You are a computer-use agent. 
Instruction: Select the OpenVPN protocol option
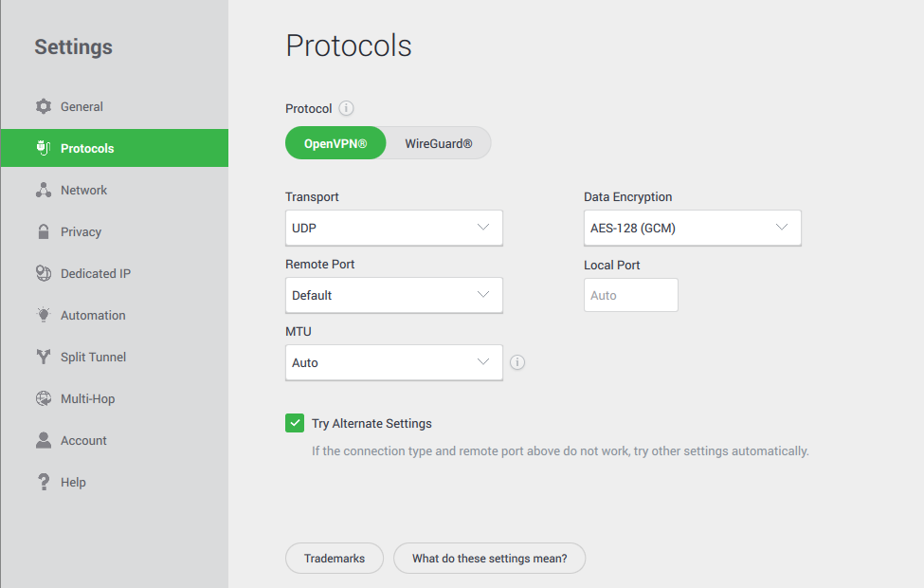pyautogui.click(x=335, y=144)
